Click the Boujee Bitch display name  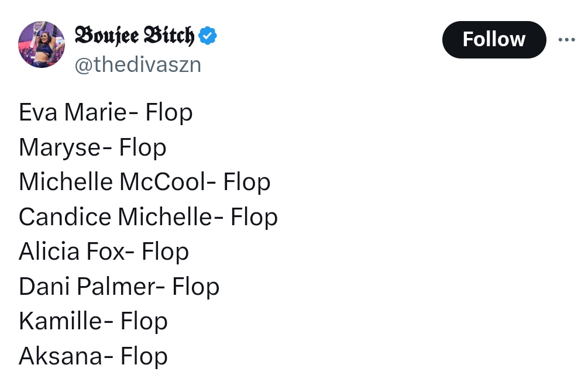click(134, 36)
